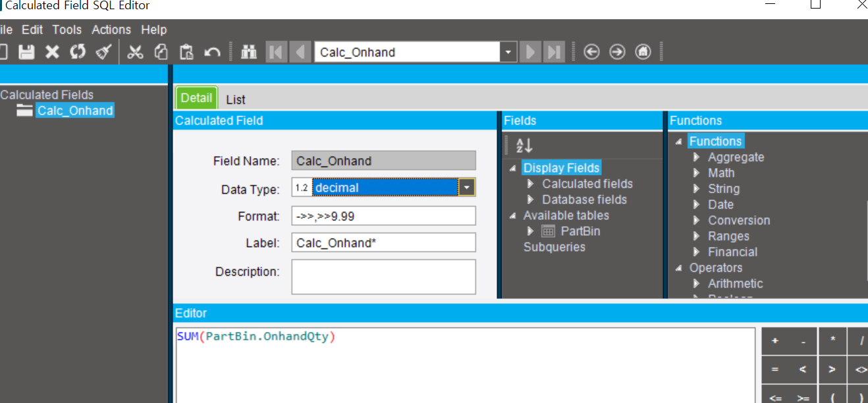Click the Field Name input field

tap(383, 161)
